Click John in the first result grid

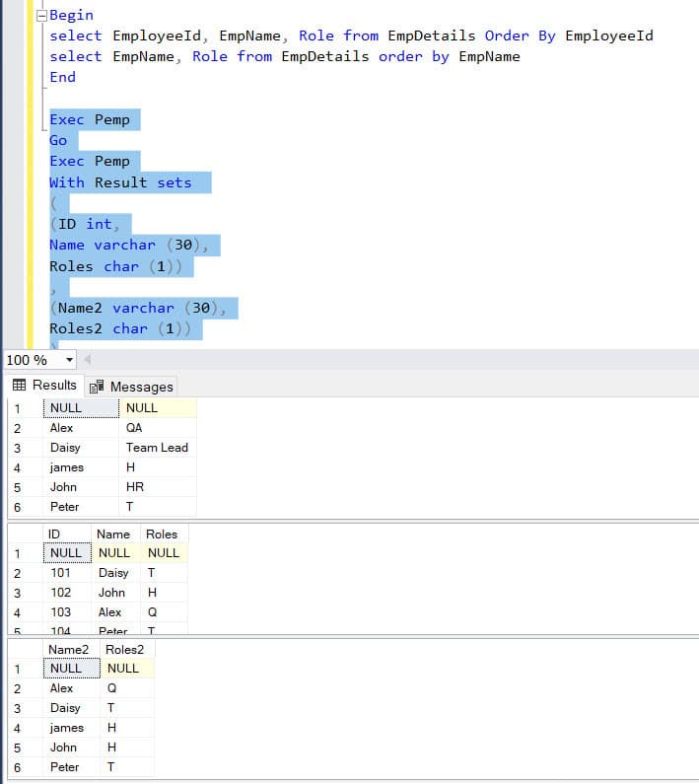pos(81,487)
